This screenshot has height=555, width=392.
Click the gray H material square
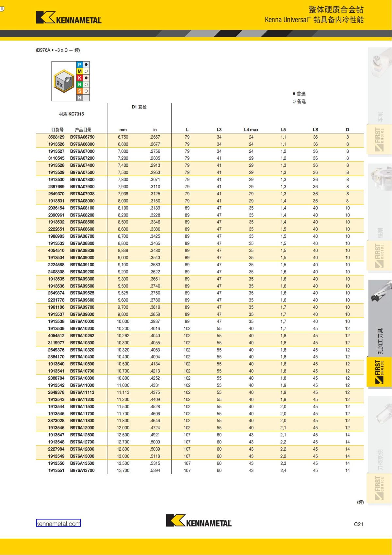(80, 97)
